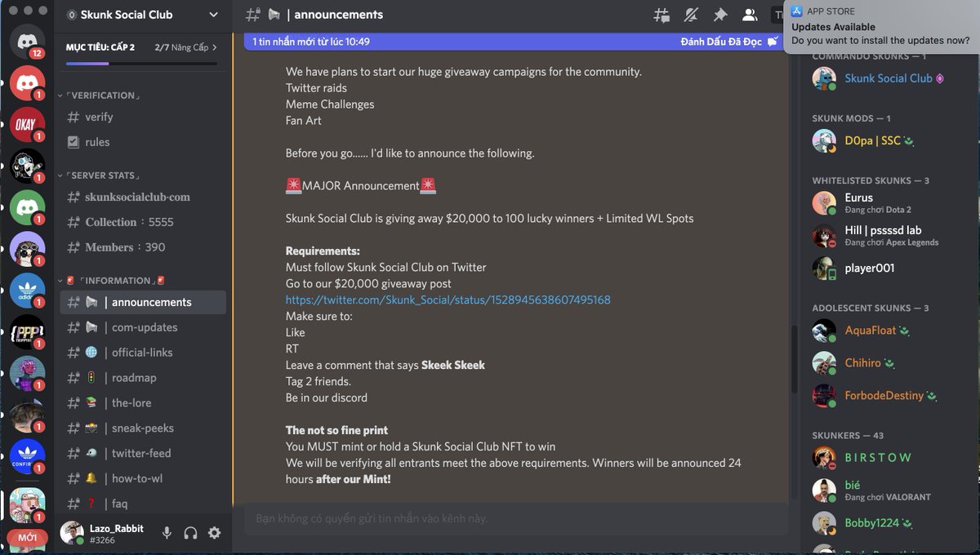Open the green Discord logo server
The image size is (980, 555).
click(27, 207)
